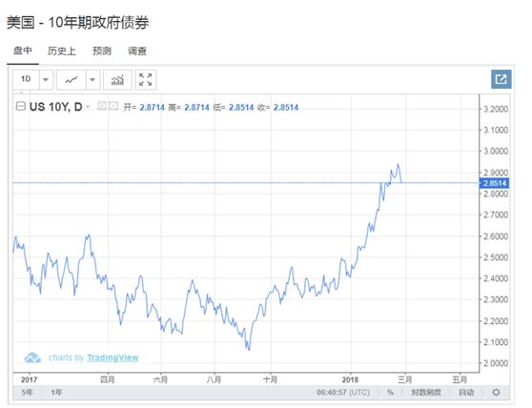Click the 2.0000 price axis label

[496, 363]
